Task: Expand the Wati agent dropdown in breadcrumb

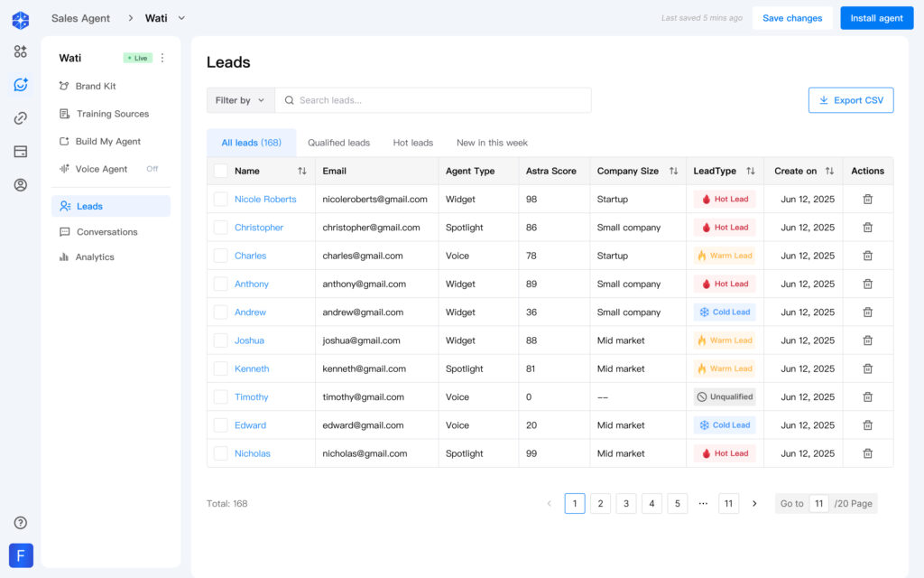Action: click(181, 18)
